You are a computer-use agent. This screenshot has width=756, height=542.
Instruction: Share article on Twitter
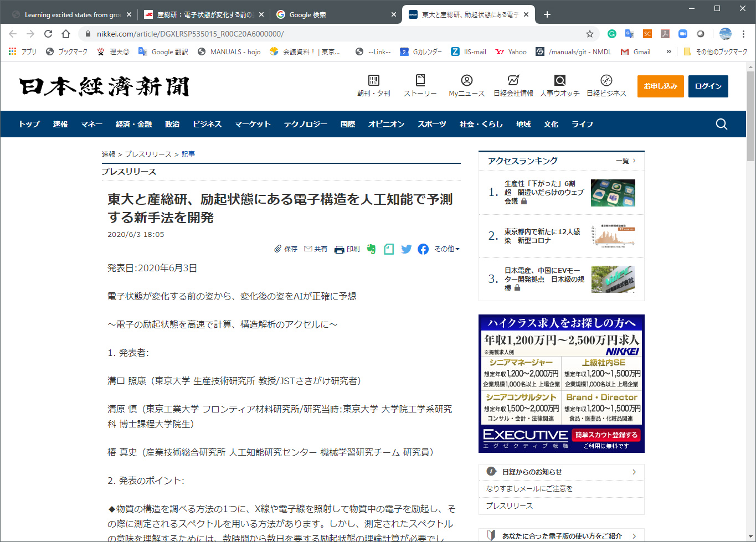tap(407, 249)
